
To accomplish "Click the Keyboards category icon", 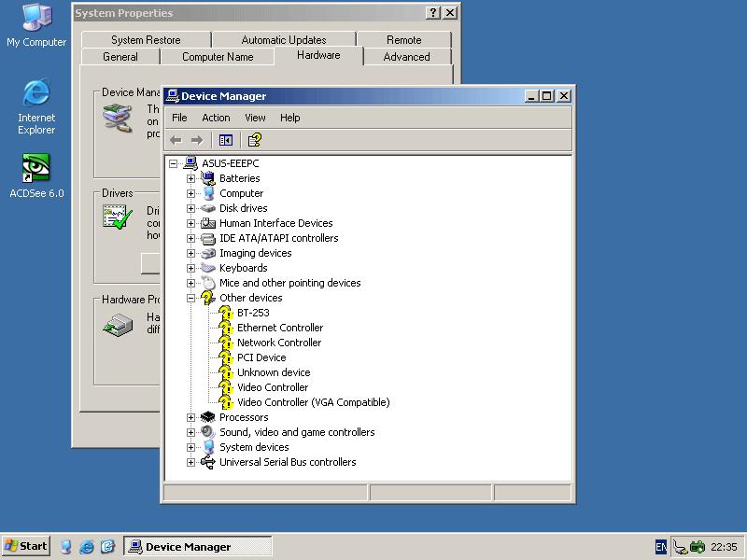I will (208, 268).
